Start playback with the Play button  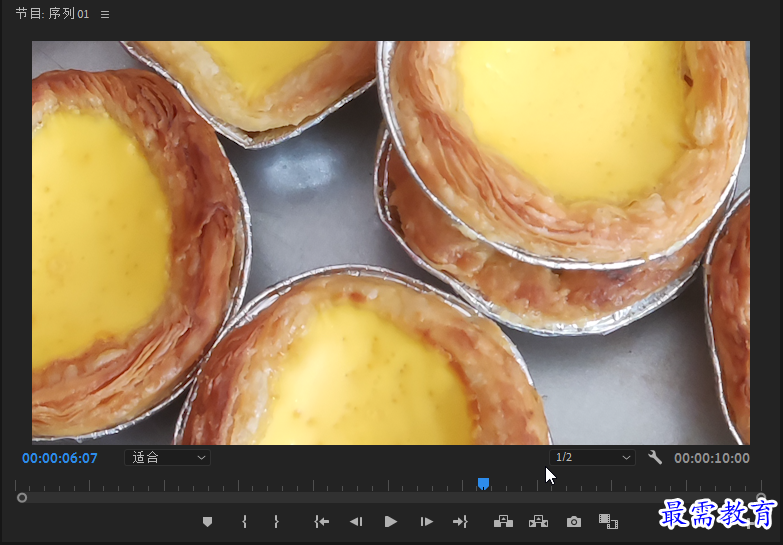391,522
